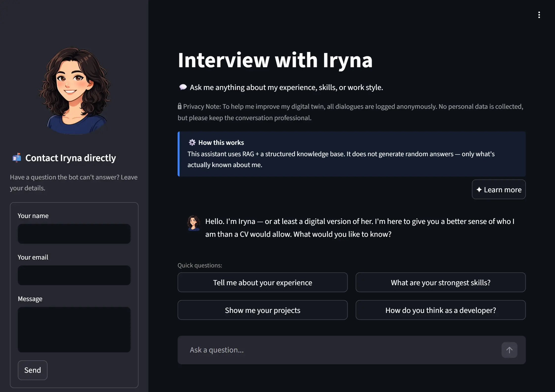Click the Contact Iryna directly heading
Screen dimensions: 555x392
[x=70, y=158]
